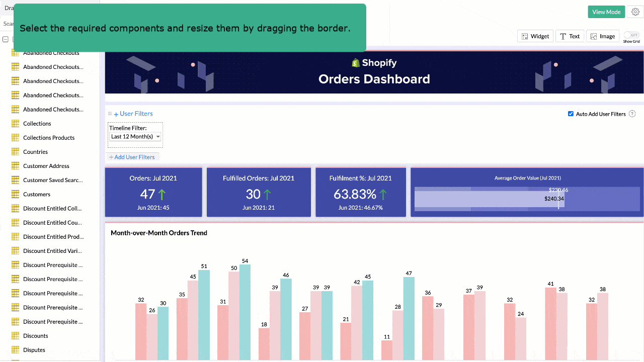644x362 pixels.
Task: Click the Average Order Value progress bar
Action: (526, 199)
